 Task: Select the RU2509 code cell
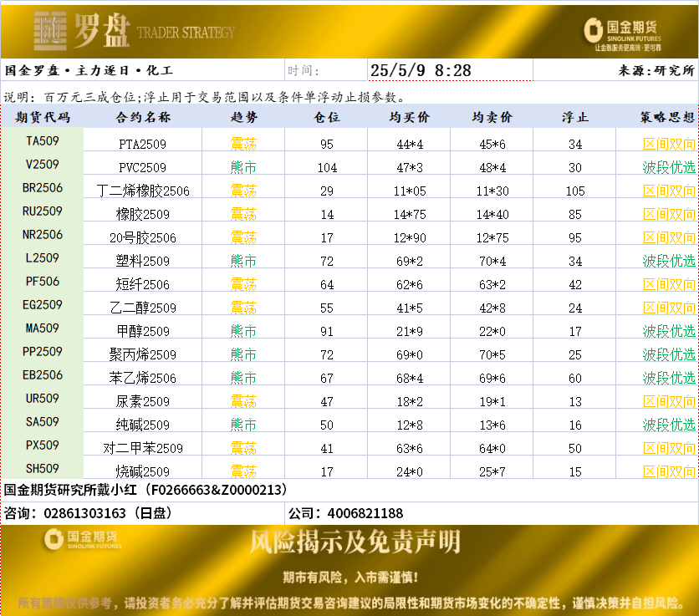point(43,211)
